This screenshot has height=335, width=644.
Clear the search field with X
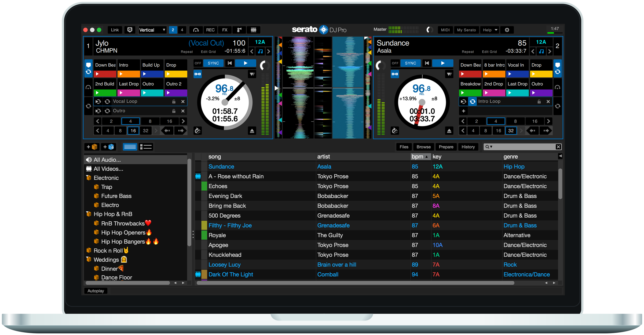pos(558,147)
